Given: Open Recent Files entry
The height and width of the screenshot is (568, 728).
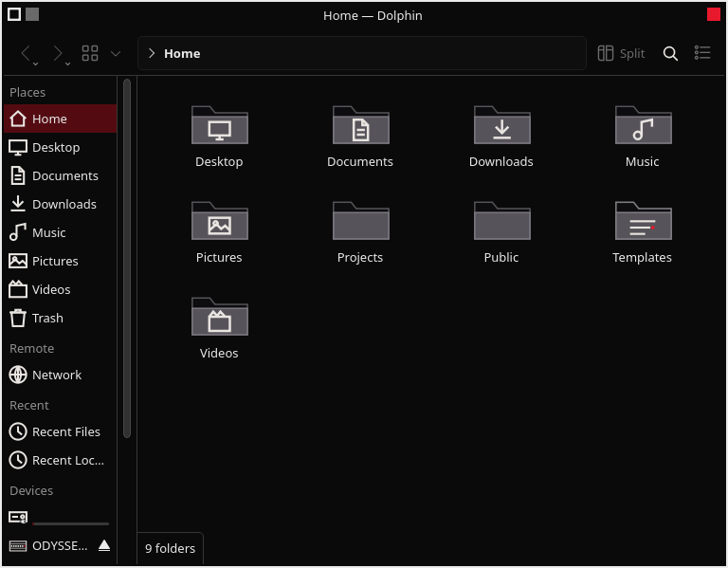Looking at the screenshot, I should click(x=61, y=431).
